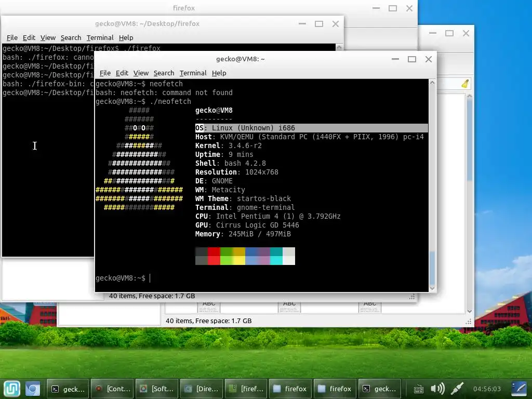Close the Desktop/firefox terminal window
532x399 pixels.
click(336, 24)
